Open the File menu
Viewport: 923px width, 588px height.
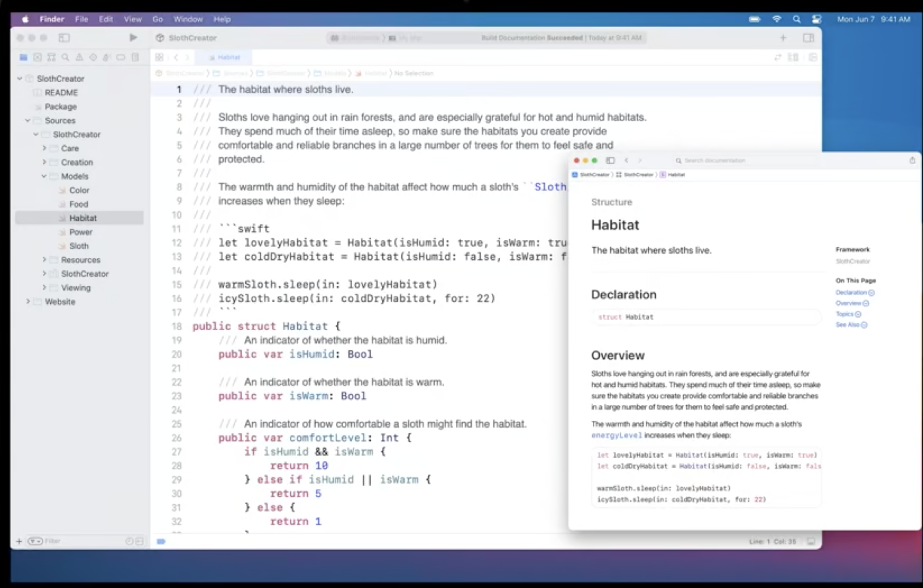point(82,19)
